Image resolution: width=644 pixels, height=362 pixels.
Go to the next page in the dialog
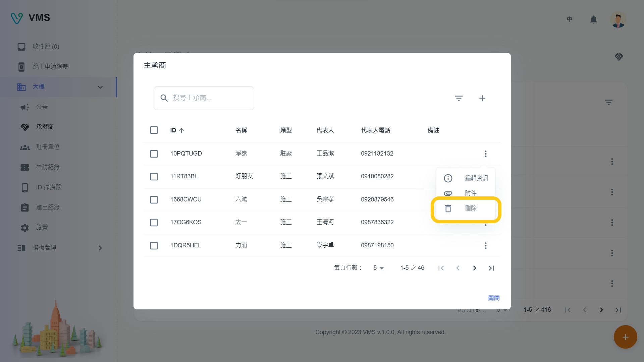pos(474,268)
